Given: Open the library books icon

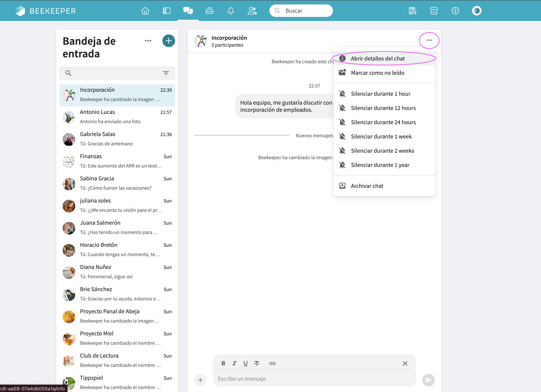Looking at the screenshot, I should pyautogui.click(x=412, y=11).
